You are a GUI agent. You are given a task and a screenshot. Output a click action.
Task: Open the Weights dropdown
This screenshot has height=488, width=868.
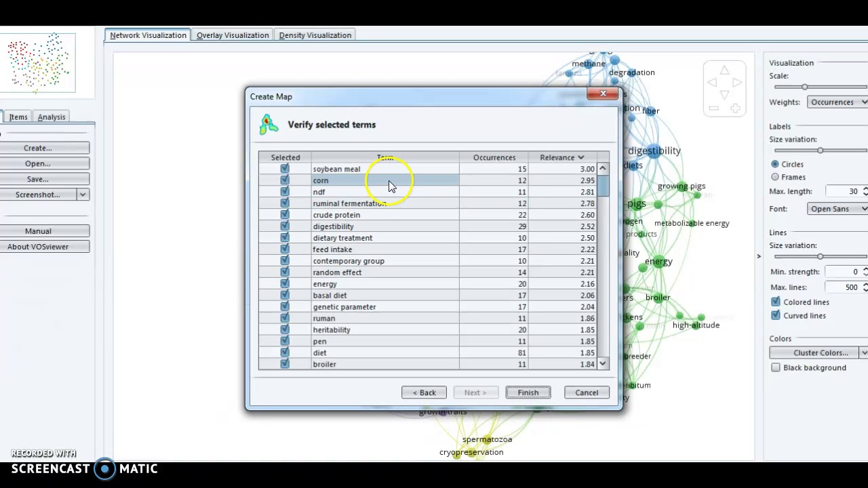tap(837, 102)
